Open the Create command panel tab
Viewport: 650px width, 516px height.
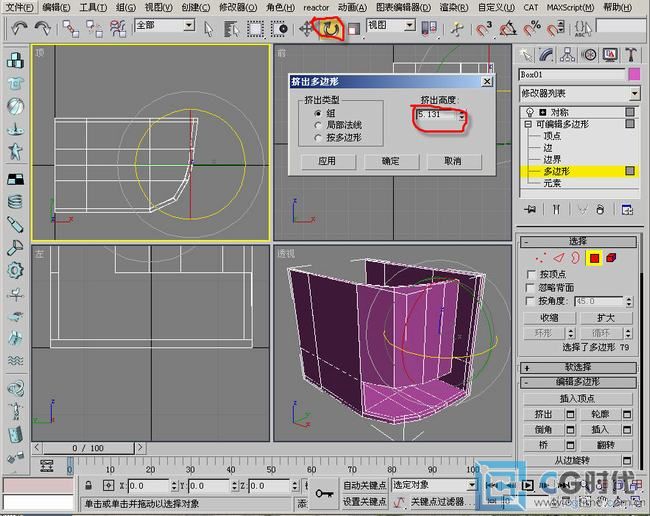(526, 55)
